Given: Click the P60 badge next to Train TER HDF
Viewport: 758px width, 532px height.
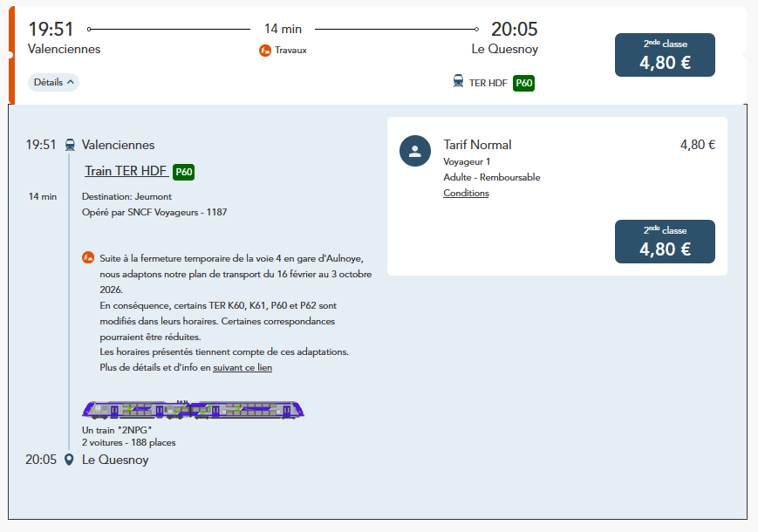Looking at the screenshot, I should (x=184, y=172).
